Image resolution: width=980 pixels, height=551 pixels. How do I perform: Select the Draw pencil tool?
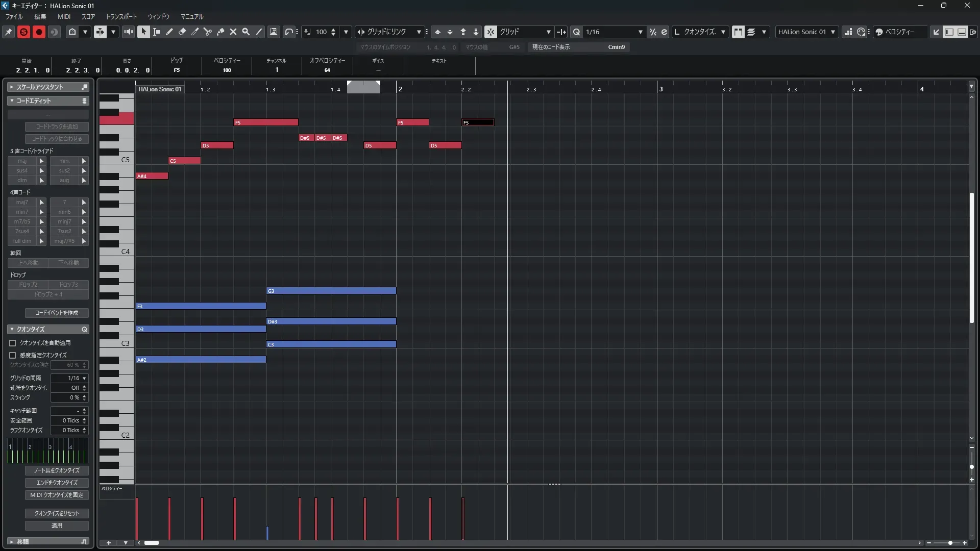169,32
